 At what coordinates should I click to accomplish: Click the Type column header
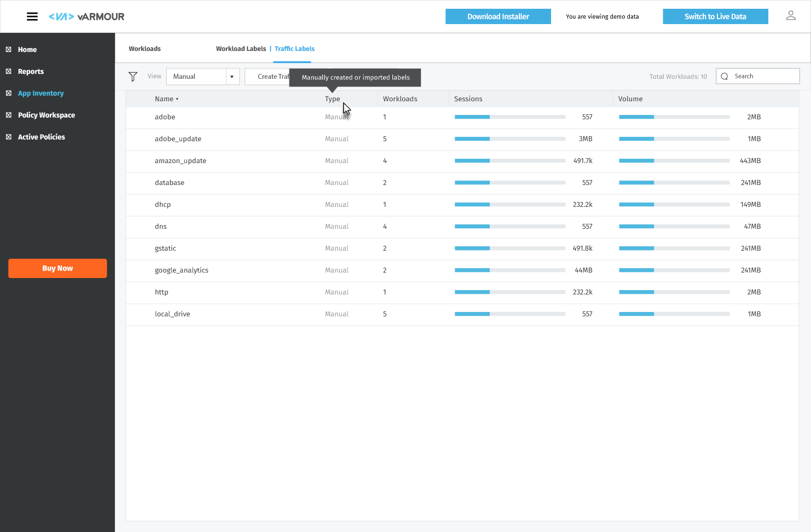coord(333,99)
